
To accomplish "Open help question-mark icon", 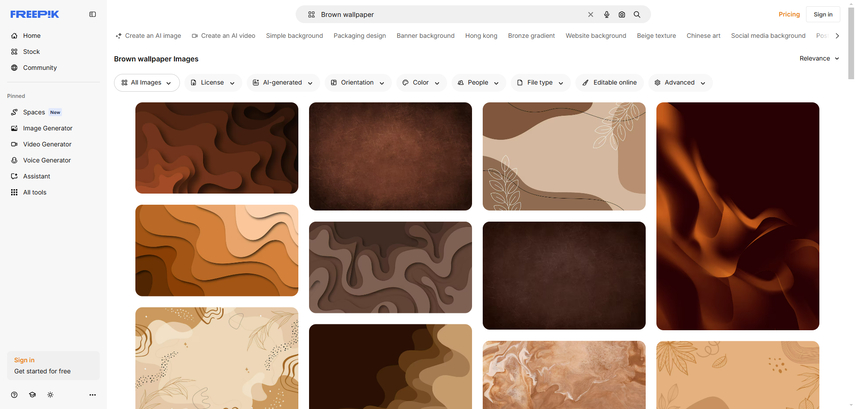I will coord(14,395).
